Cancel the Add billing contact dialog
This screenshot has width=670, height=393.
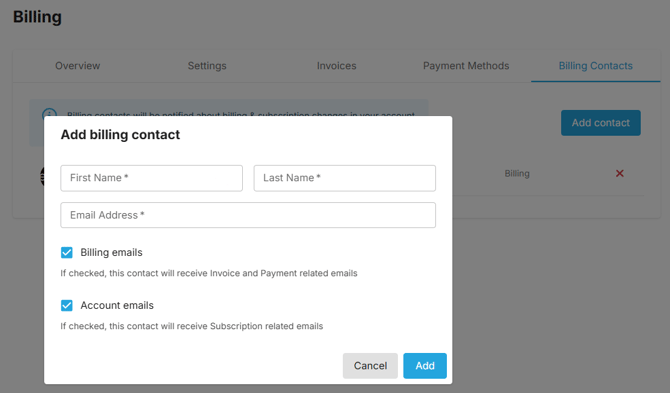(x=370, y=366)
